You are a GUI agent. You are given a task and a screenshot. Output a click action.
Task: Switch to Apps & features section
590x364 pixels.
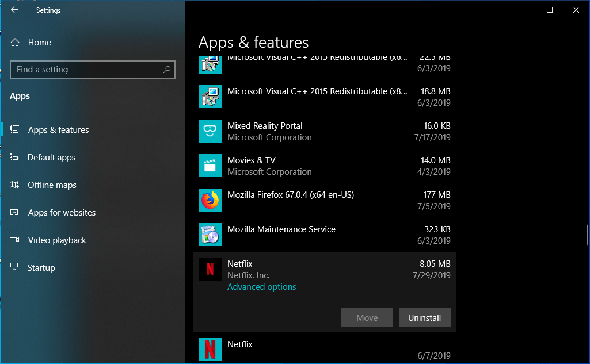pos(58,129)
